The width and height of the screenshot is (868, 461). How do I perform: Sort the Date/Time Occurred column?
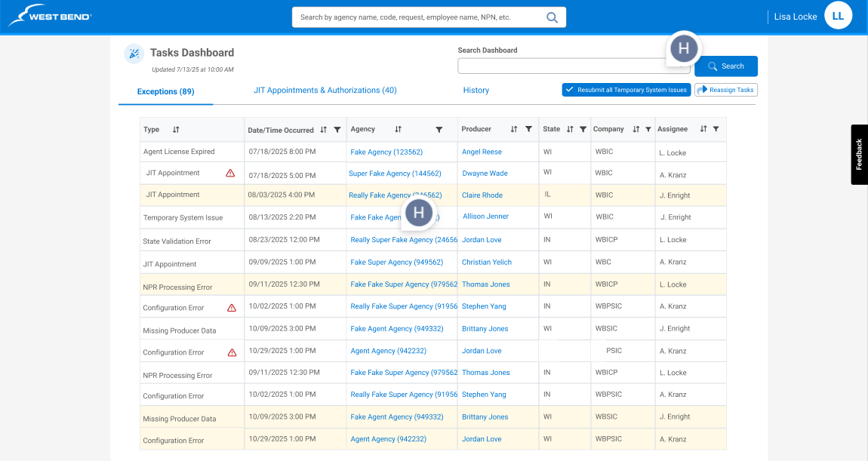[x=322, y=129]
